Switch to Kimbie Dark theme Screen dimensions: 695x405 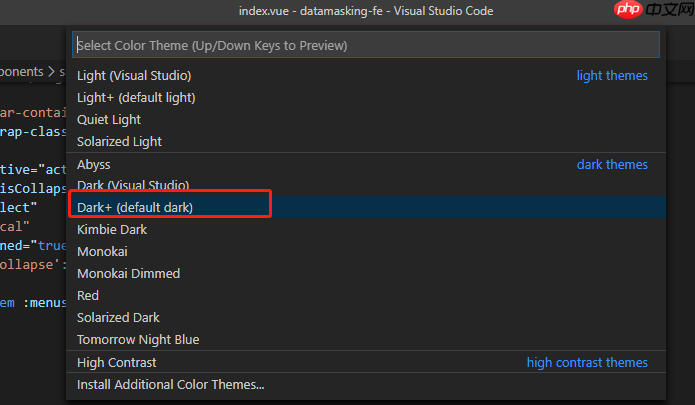tap(111, 230)
